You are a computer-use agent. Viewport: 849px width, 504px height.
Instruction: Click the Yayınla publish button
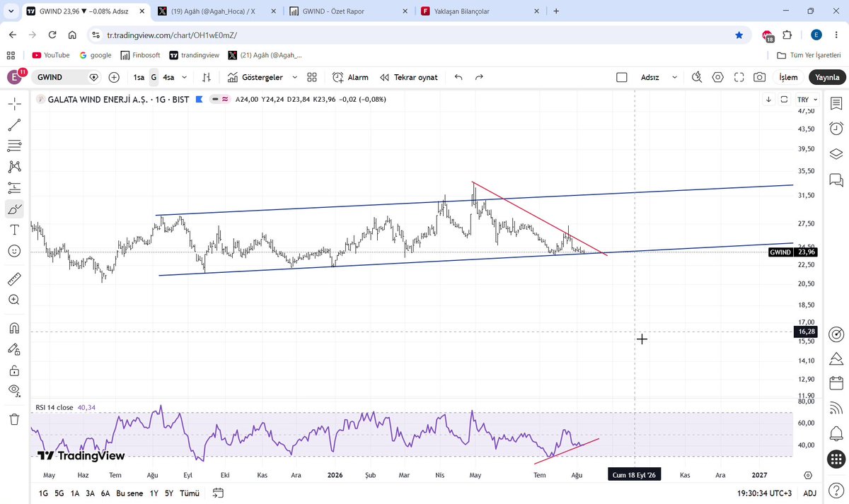pos(826,77)
